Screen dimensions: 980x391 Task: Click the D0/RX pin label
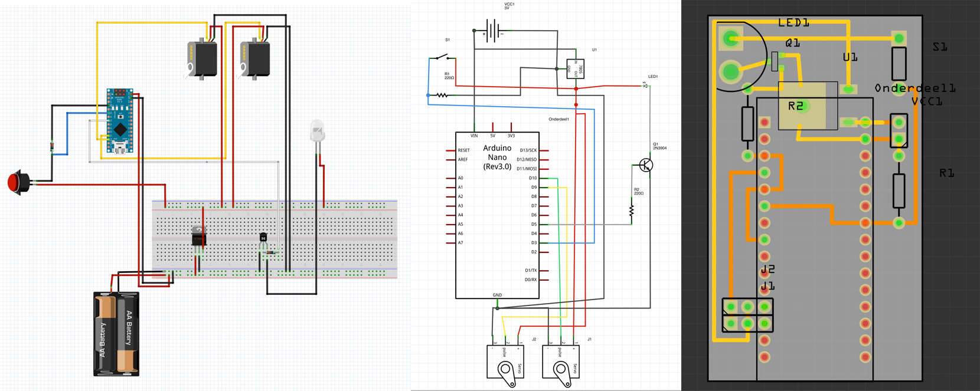click(x=531, y=280)
